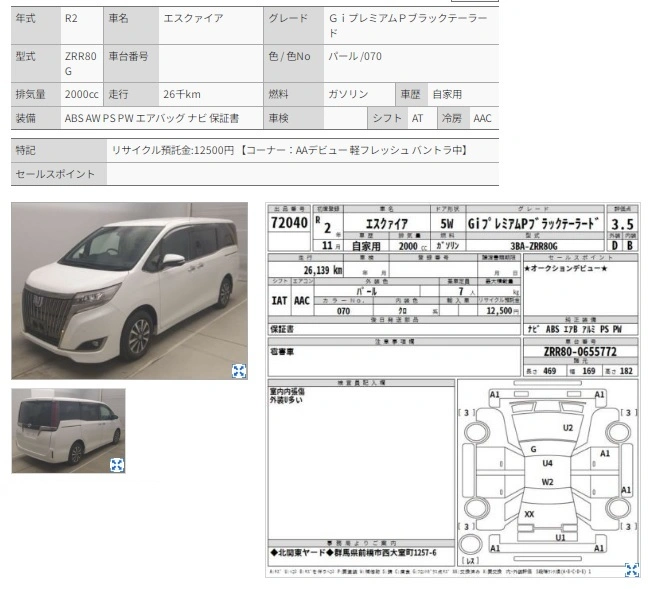Select the car name エスクァイア in table

(x=193, y=18)
